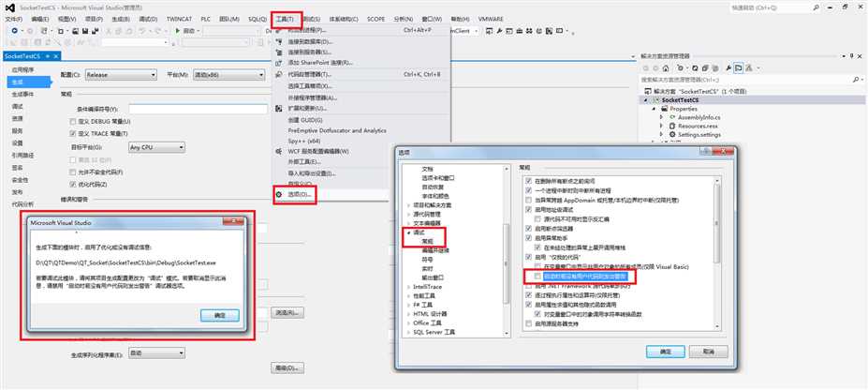Click the gear icon beside Options menu entry
Screen dimensions: 868x390
coord(280,195)
